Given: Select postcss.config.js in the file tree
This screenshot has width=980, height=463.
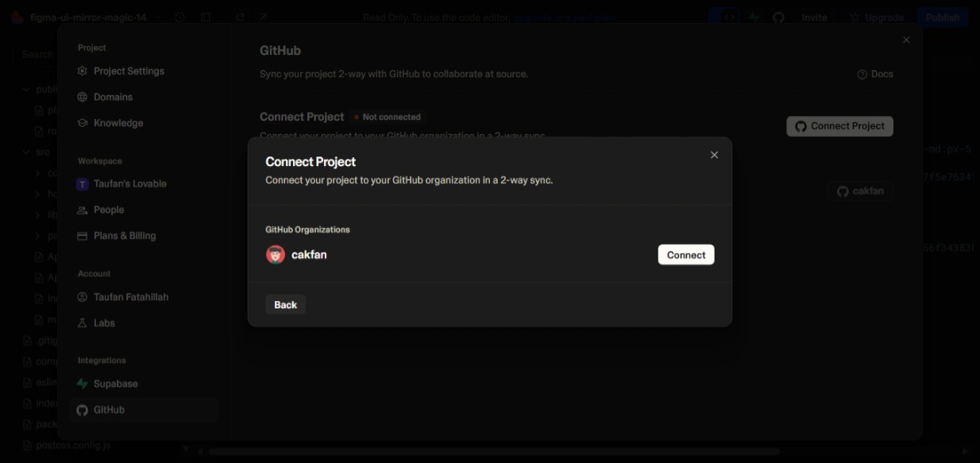Looking at the screenshot, I should tap(66, 446).
